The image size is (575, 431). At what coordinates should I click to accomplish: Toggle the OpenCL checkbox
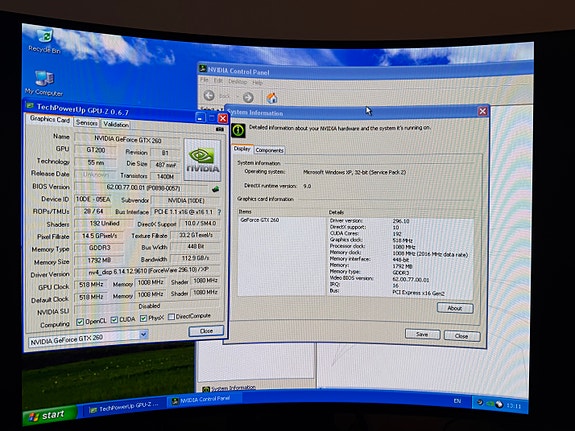click(x=80, y=322)
